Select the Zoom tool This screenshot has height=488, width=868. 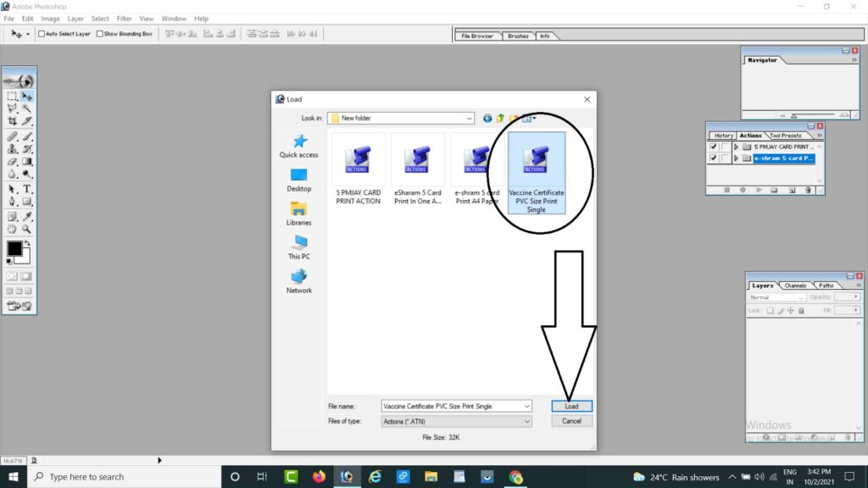click(26, 229)
